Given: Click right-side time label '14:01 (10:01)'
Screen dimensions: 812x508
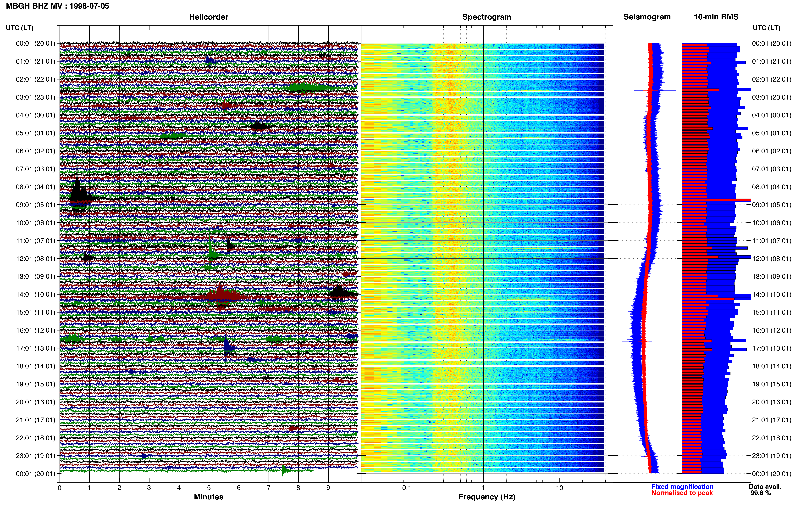Looking at the screenshot, I should (772, 294).
